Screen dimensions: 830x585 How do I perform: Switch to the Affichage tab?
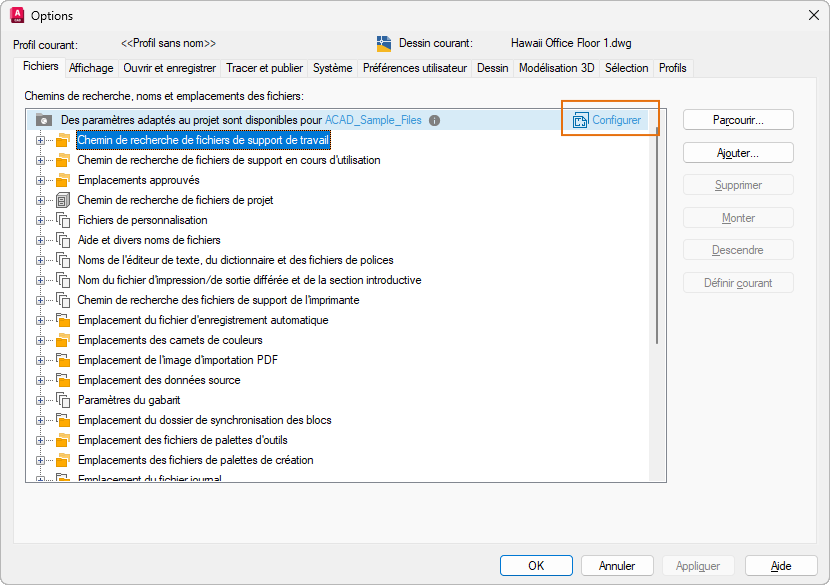tap(91, 68)
